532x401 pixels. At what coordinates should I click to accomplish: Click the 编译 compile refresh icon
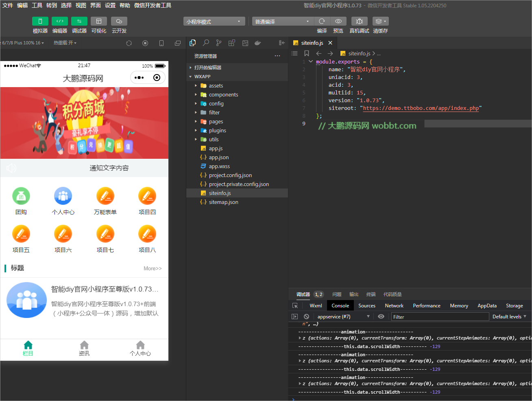321,21
